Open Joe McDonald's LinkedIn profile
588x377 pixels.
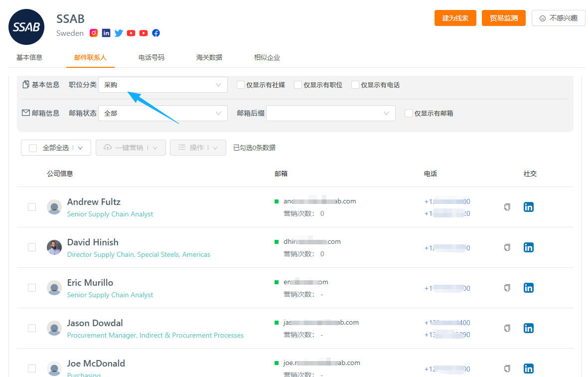click(528, 369)
